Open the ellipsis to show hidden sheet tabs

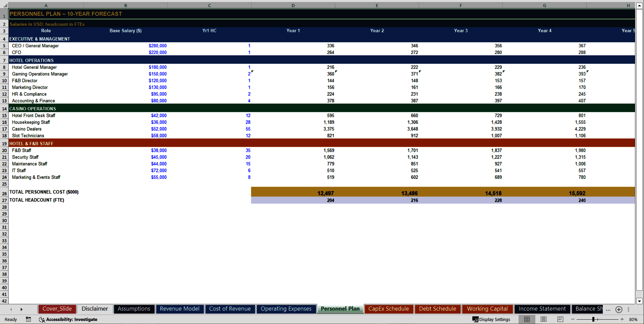pos(608,310)
